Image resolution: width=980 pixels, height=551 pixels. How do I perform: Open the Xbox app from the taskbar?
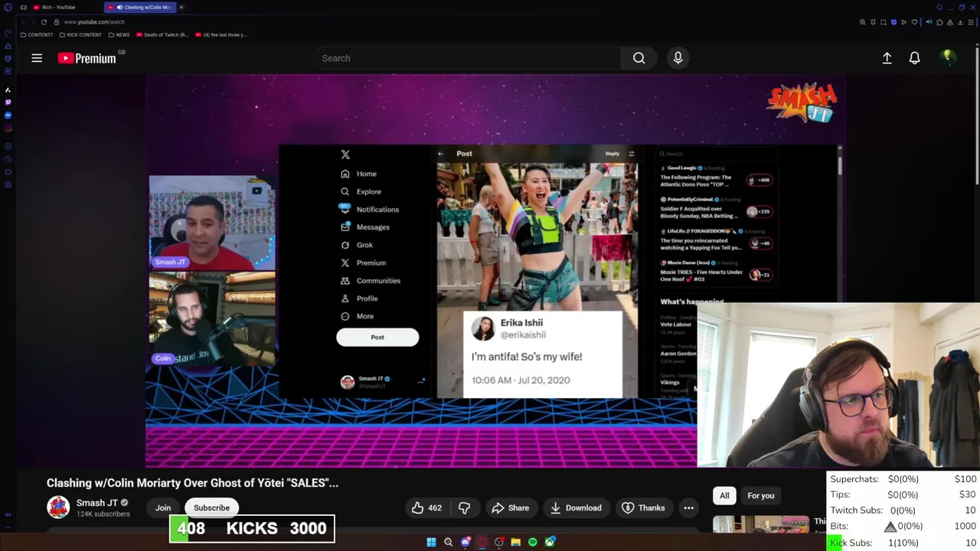click(x=550, y=542)
